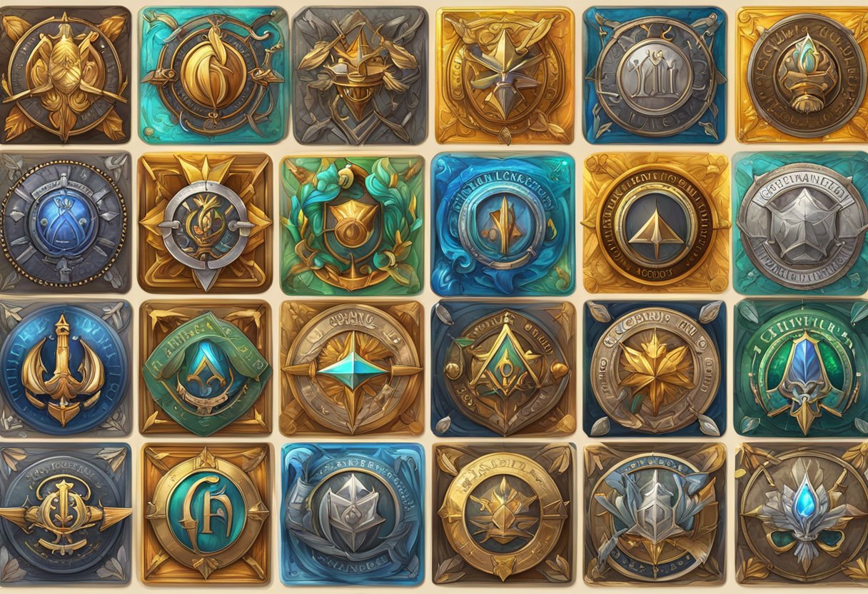Select the gold maple leaf coin badge
Image resolution: width=868 pixels, height=594 pixels.
pos(655,368)
